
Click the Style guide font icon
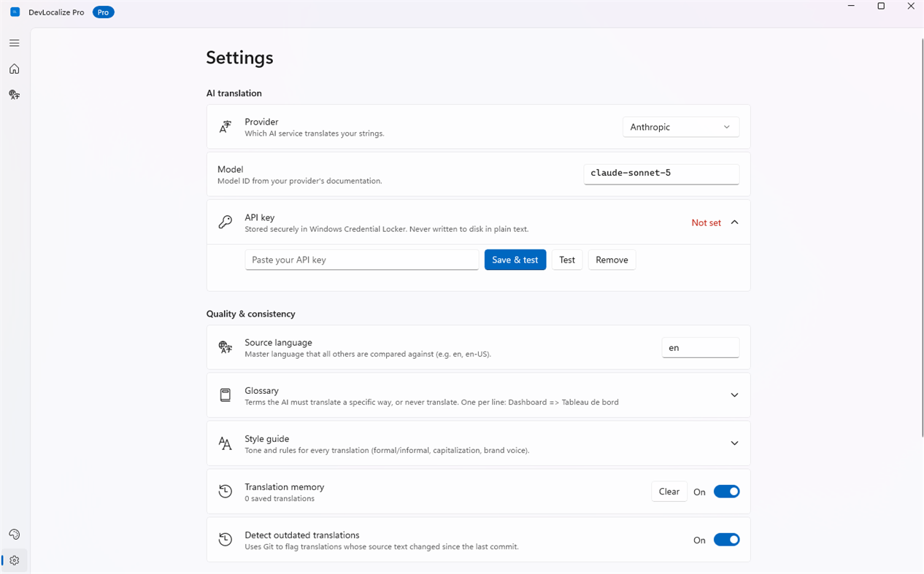226,443
